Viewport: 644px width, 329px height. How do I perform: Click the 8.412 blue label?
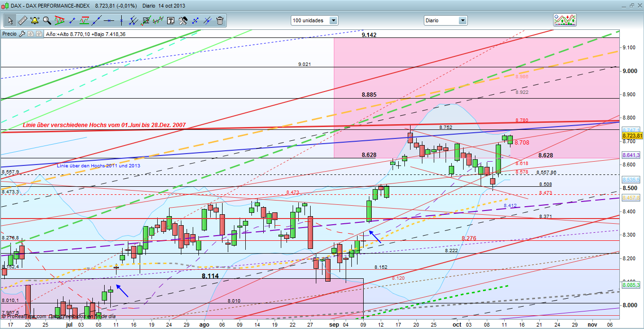click(x=510, y=206)
